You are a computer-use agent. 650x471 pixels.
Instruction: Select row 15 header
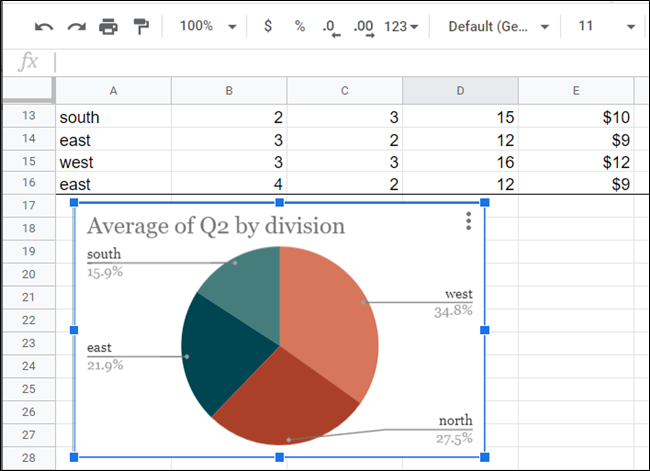coord(29,161)
